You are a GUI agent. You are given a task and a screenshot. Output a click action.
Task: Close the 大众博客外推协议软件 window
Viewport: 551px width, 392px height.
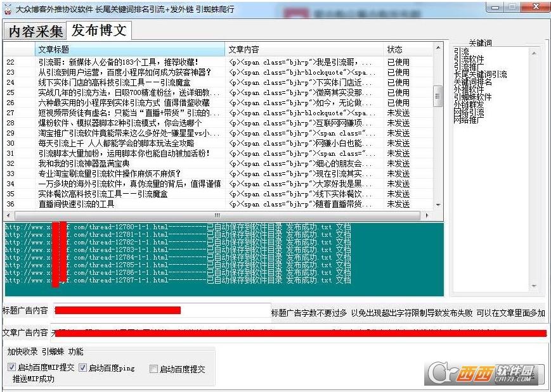[536, 7]
